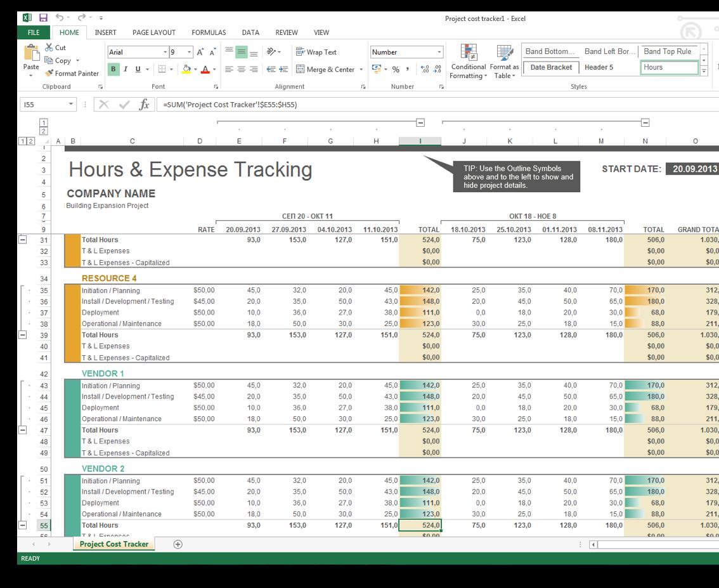719x588 pixels.
Task: Open the Merge & Center dropdown arrow
Action: [x=361, y=70]
